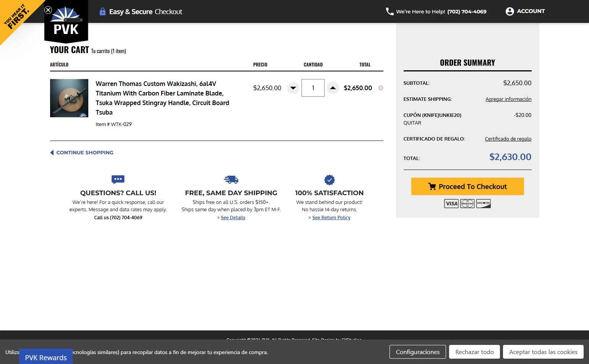Screen dimensions: 589x364
Task: Click the QUESTIONS? CALL US! heading
Action: tap(118, 193)
